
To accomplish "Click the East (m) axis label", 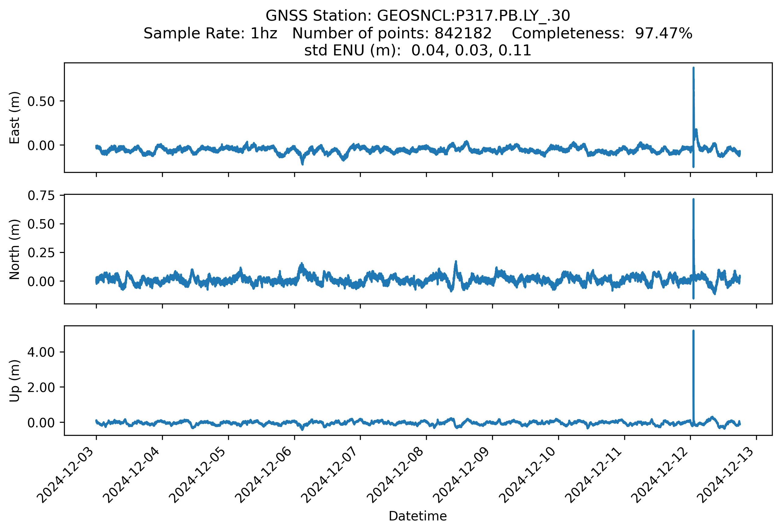I will 14,117.
